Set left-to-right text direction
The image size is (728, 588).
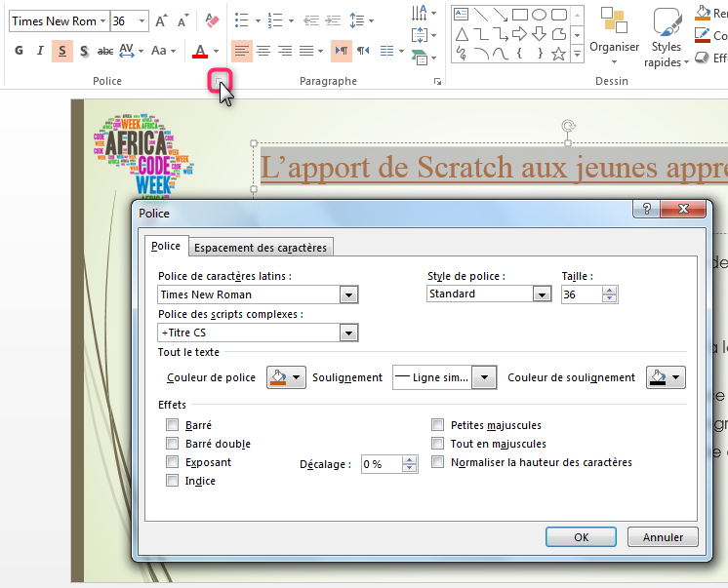[x=342, y=51]
